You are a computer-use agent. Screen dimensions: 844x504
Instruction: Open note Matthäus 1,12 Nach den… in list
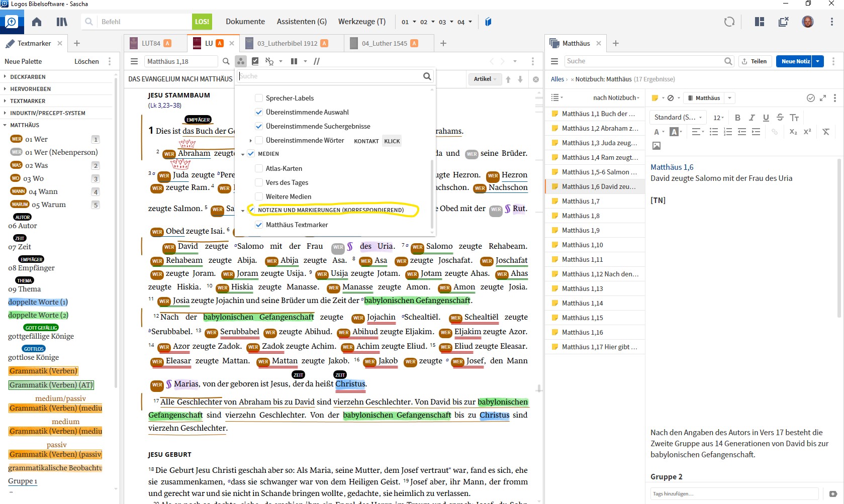point(595,274)
